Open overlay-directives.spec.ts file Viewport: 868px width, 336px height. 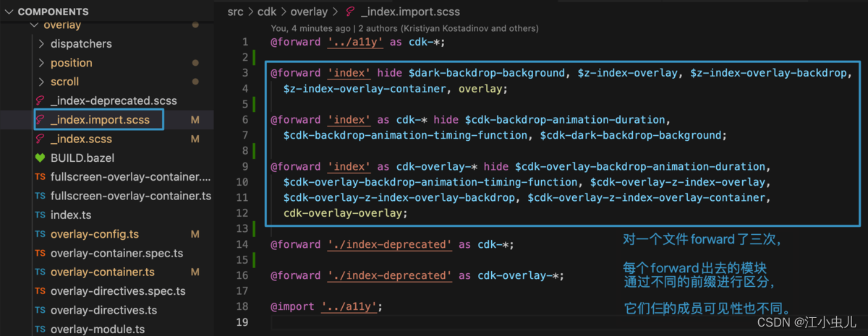pos(118,291)
